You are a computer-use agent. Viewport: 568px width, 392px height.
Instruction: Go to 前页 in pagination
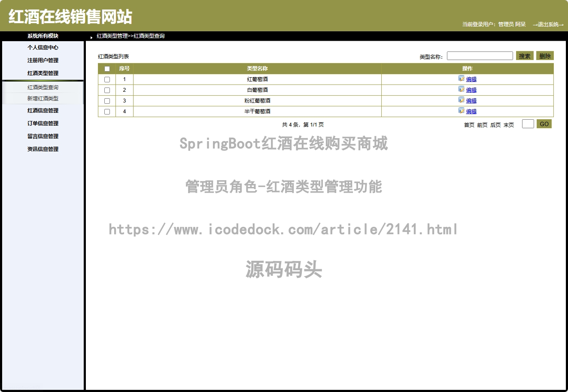pos(483,125)
